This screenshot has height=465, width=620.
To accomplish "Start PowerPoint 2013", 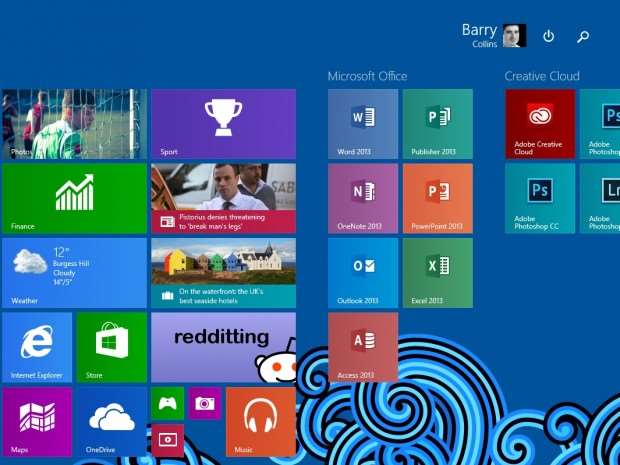I will 438,198.
